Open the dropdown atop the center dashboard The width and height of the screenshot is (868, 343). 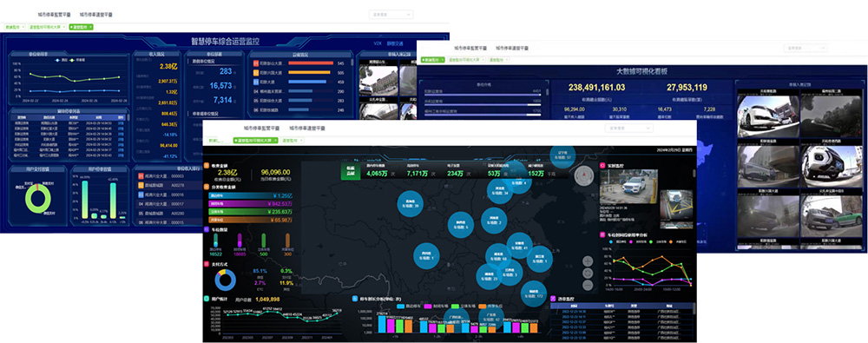(628, 128)
